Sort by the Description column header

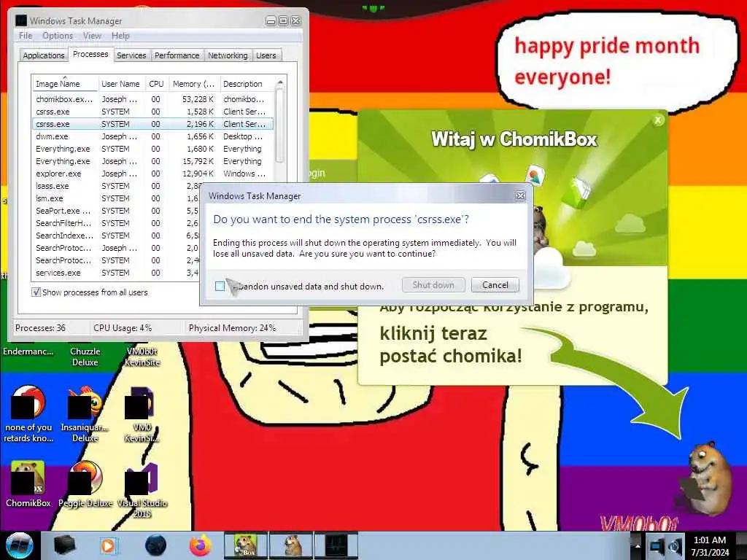coord(247,84)
